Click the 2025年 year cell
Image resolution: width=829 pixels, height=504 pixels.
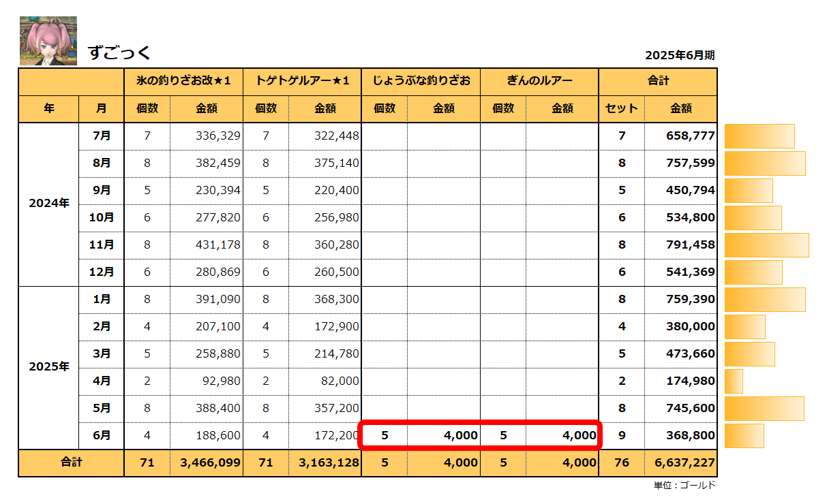49,366
